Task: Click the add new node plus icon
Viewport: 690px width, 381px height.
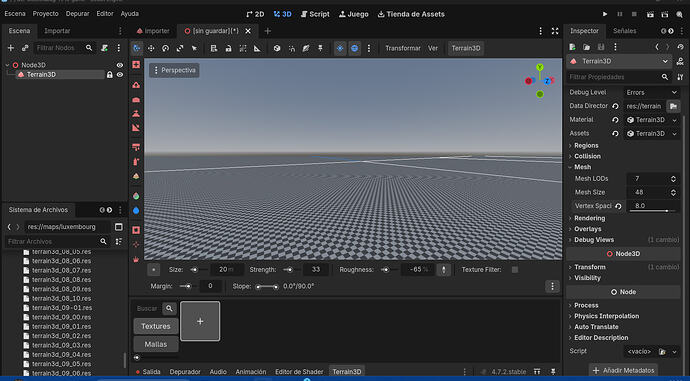Action: (11, 48)
